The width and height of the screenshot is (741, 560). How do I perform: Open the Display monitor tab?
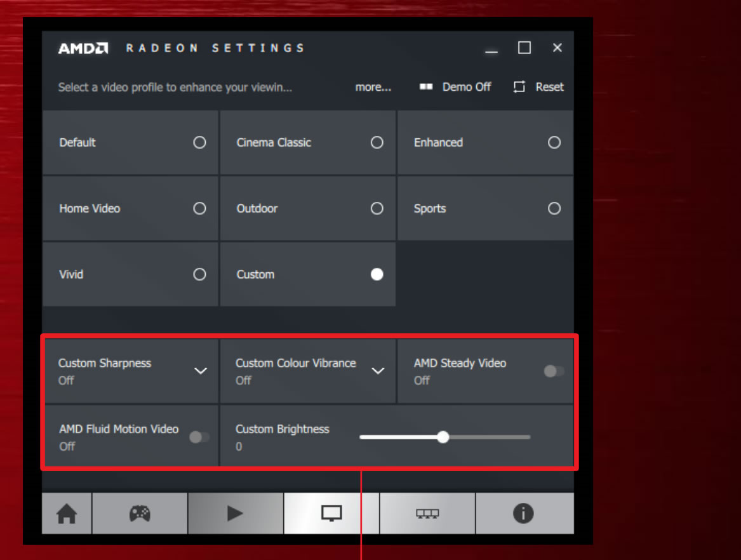(x=331, y=513)
